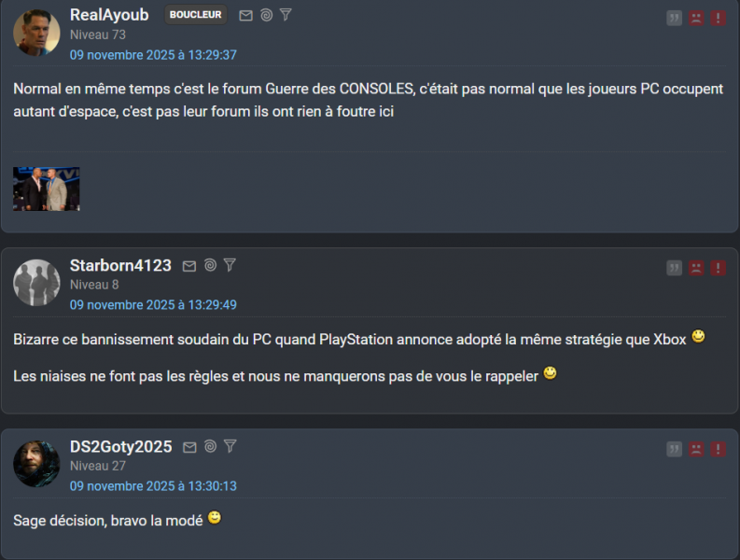Quote Starborn4123's message

coord(674,268)
